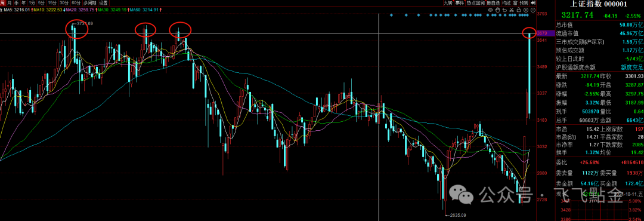Viewport: 644px width, 221px height.
Task: Open the 设置 settings button
Action: pyautogui.click(x=103, y=3)
